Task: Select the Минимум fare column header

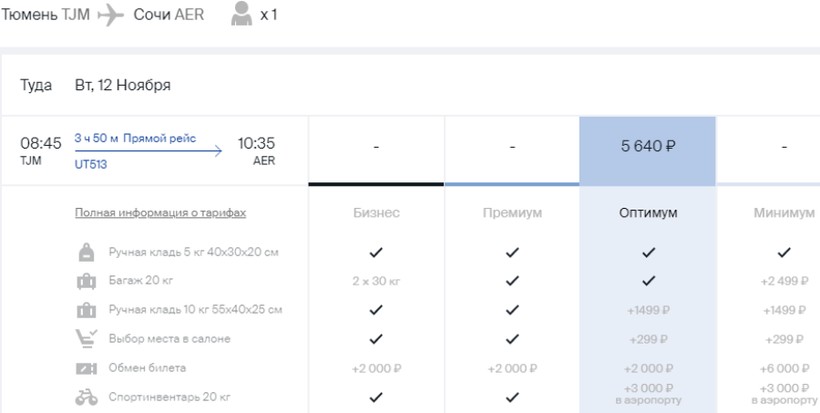Action: (784, 213)
